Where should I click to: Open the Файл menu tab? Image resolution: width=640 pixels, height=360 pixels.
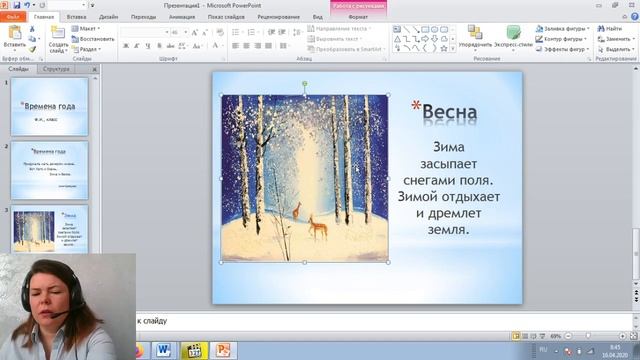[13, 17]
